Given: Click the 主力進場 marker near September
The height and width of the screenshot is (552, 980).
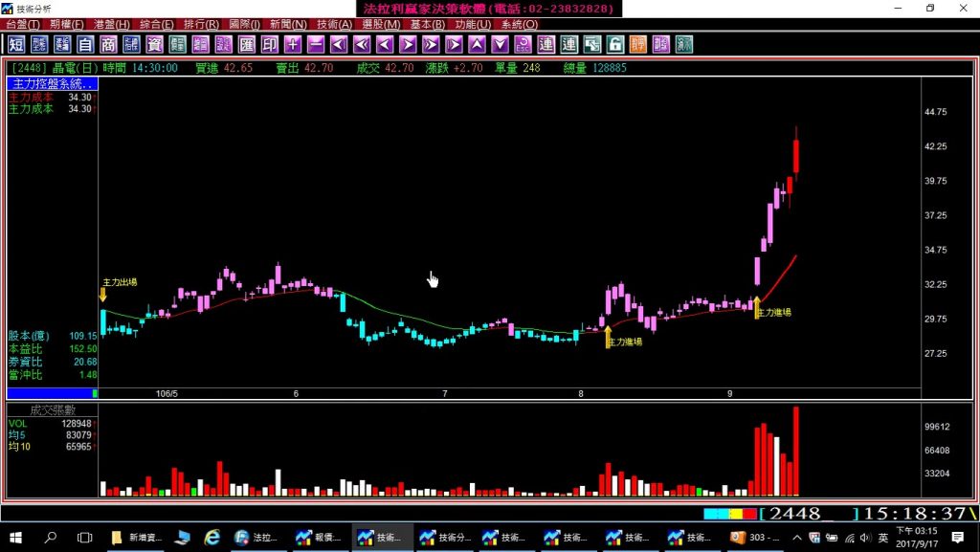Looking at the screenshot, I should [773, 312].
